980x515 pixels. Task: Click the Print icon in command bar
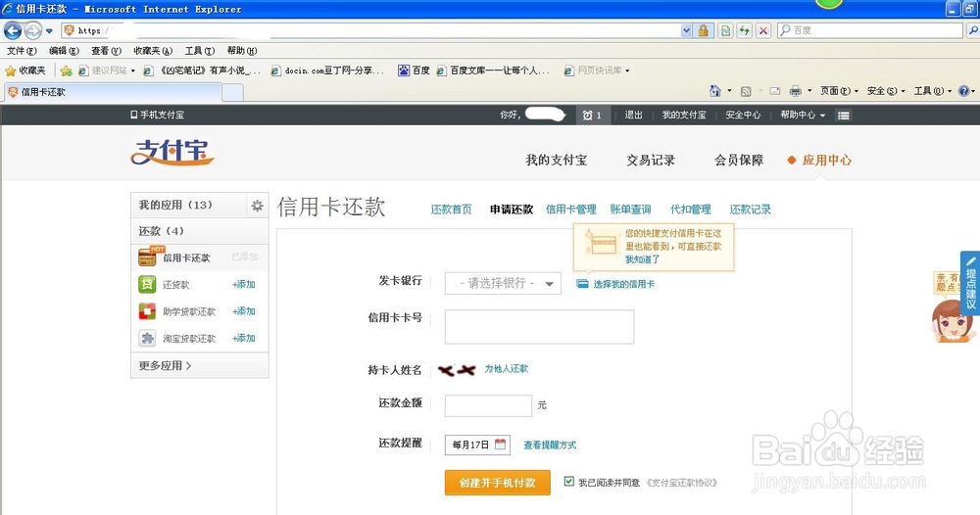[x=795, y=91]
